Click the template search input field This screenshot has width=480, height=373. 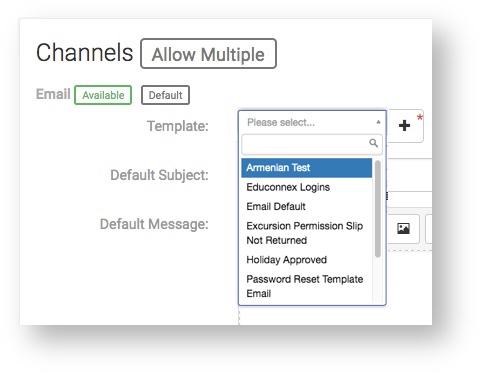click(x=312, y=144)
